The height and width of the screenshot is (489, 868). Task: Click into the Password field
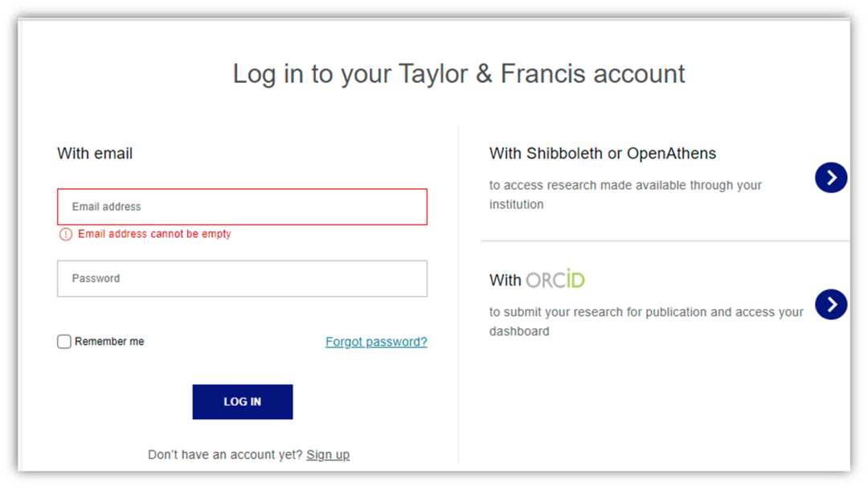(242, 278)
